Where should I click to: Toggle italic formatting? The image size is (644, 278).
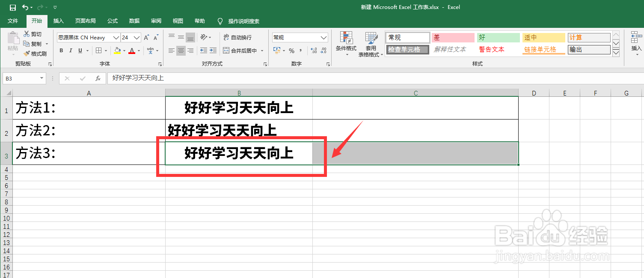click(71, 51)
